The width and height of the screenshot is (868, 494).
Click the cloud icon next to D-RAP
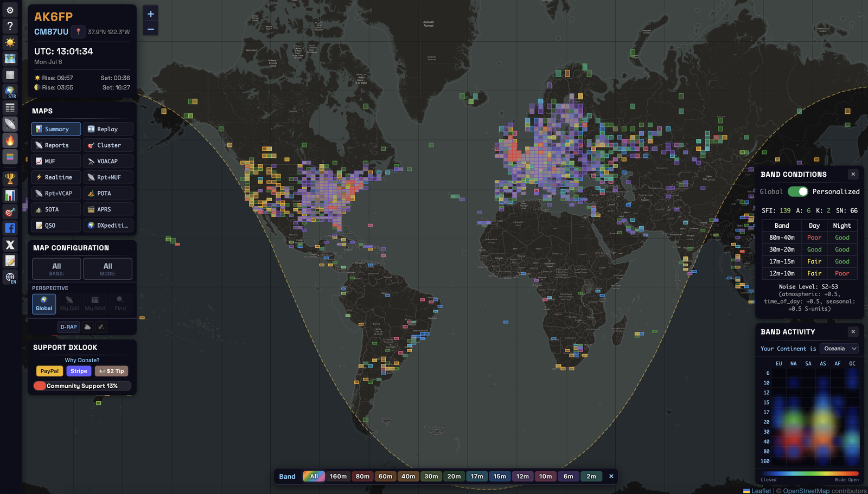pos(87,327)
